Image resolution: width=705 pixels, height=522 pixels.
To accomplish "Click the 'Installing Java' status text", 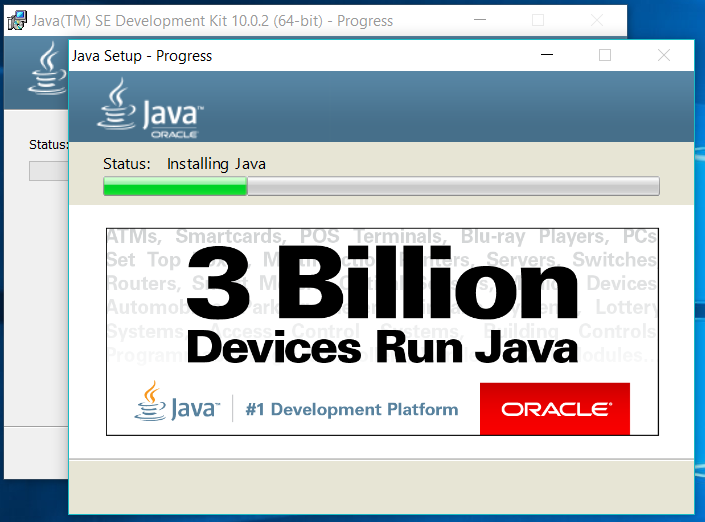I will (x=216, y=164).
